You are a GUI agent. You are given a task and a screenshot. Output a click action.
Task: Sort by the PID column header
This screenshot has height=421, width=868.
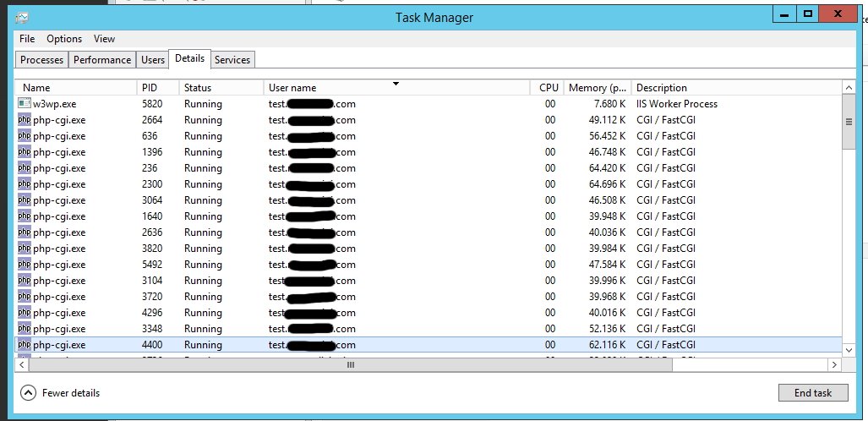158,88
